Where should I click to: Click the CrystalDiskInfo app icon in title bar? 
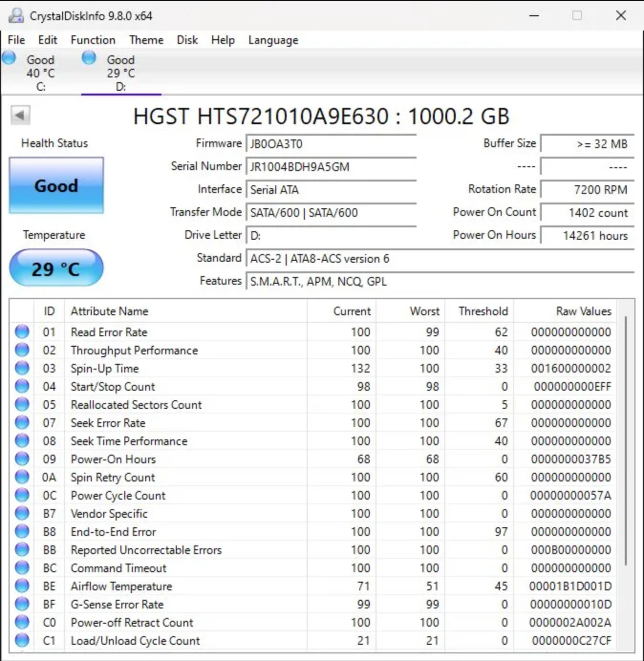16,16
